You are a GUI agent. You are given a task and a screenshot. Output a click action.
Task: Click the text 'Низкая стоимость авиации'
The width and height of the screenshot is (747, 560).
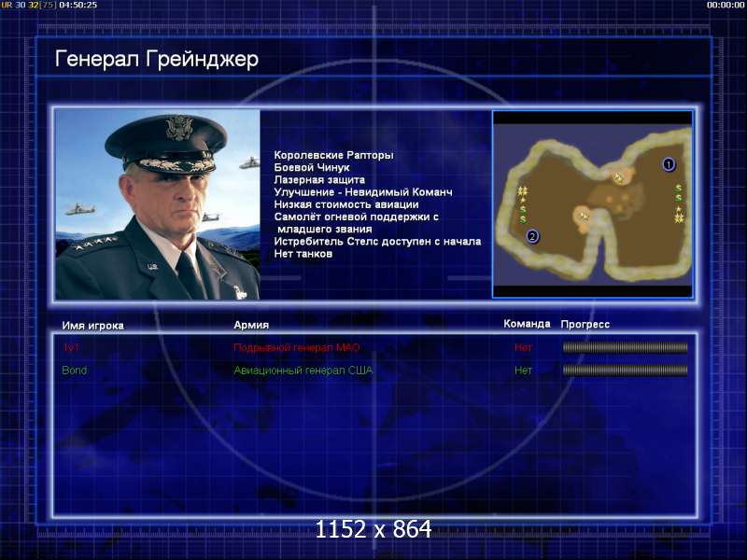(346, 204)
